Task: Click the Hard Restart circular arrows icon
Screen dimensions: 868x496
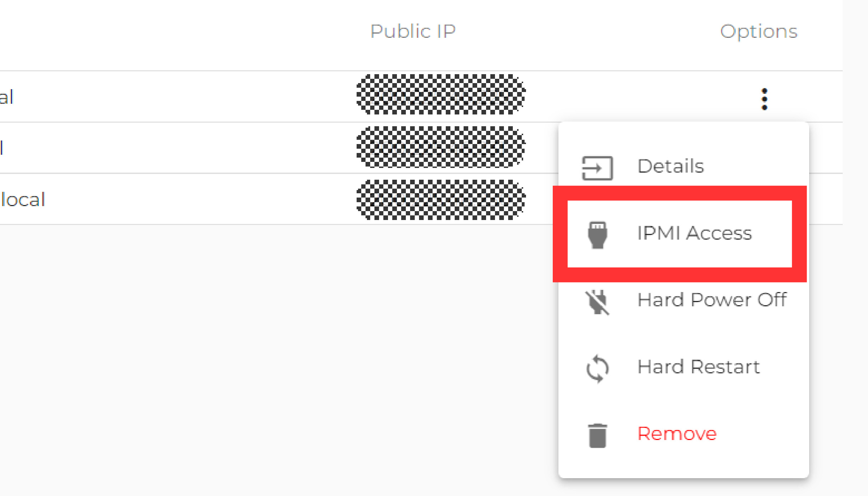Action: pyautogui.click(x=597, y=369)
